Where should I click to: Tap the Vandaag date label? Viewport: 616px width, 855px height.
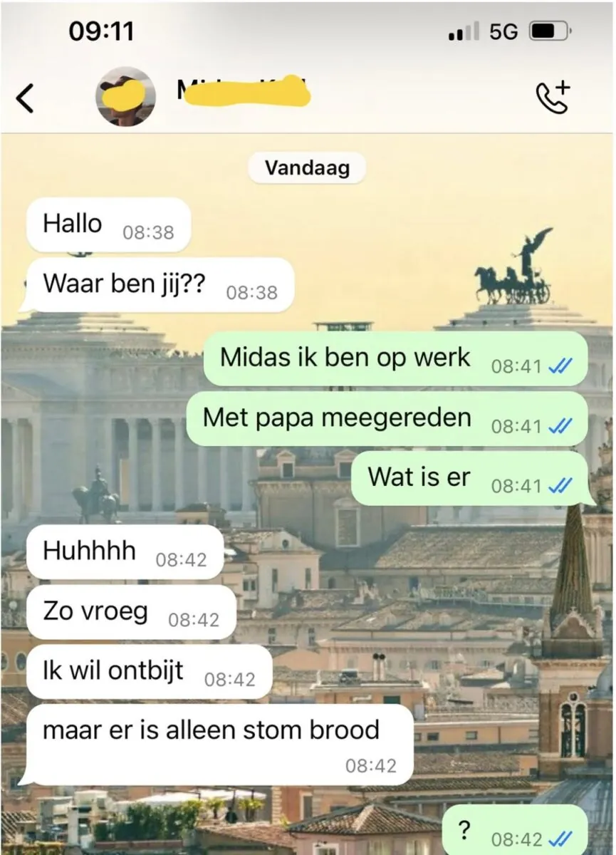point(307,168)
